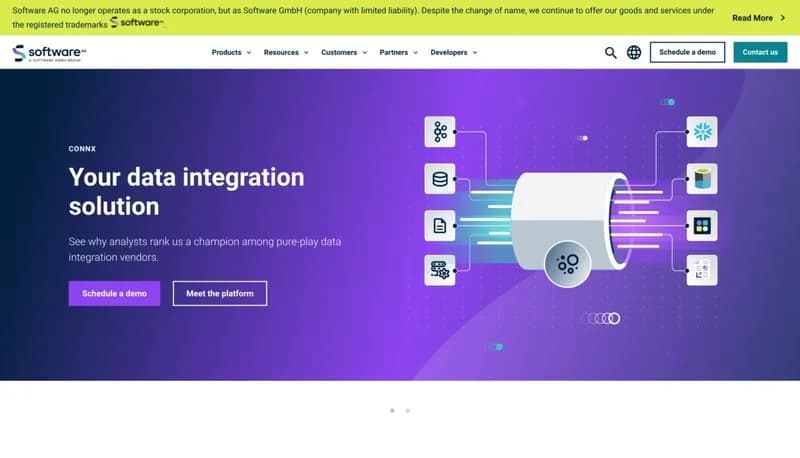The width and height of the screenshot is (800, 458).
Task: Open the Customers navigation item
Action: click(x=339, y=53)
